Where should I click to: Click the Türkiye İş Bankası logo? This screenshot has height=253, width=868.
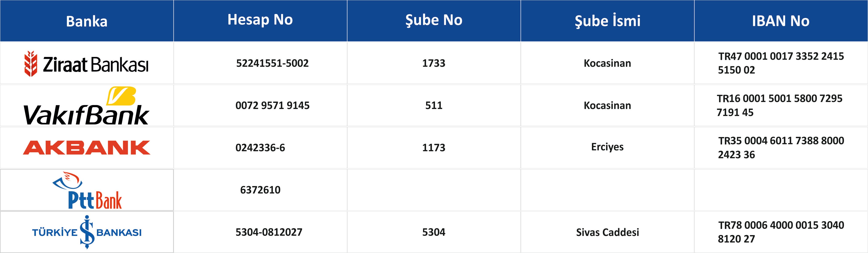pyautogui.click(x=87, y=232)
